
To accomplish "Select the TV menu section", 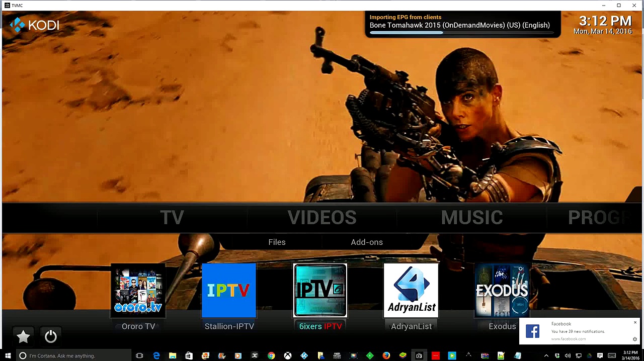I will pos(172,218).
